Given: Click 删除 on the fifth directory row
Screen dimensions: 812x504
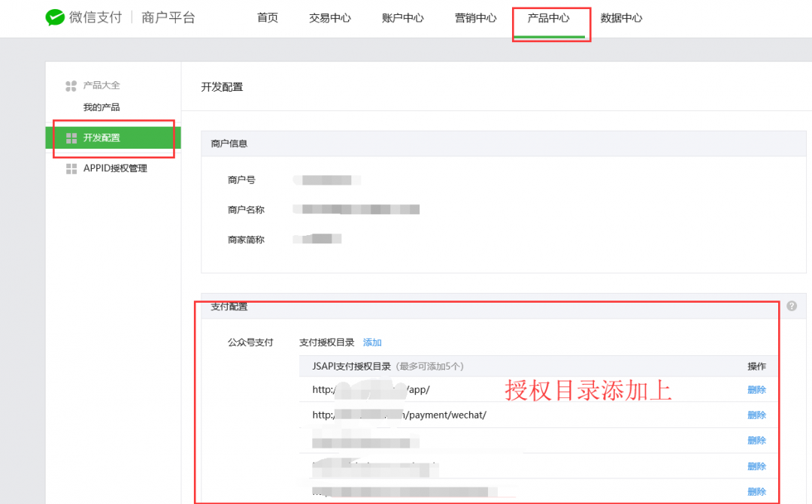Looking at the screenshot, I should [756, 491].
